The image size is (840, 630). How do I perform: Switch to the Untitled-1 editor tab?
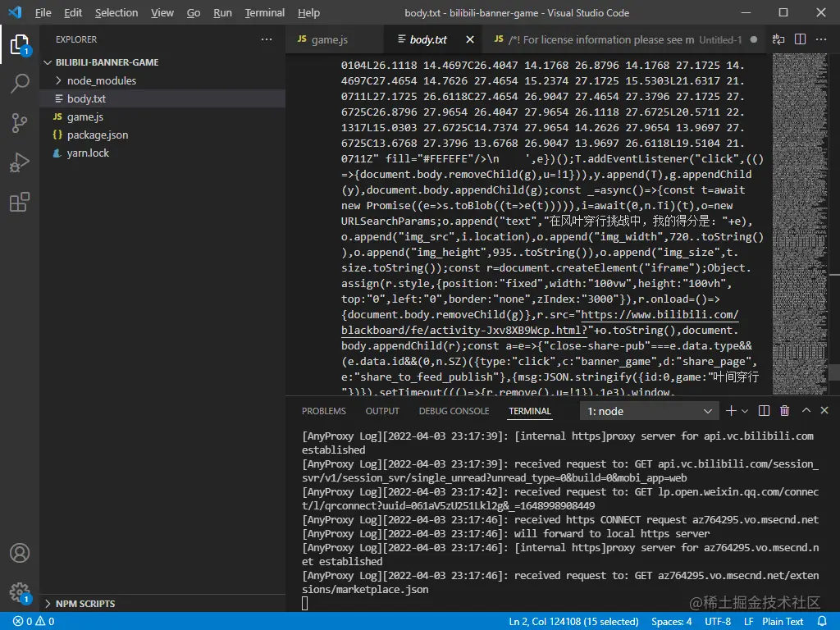click(624, 39)
